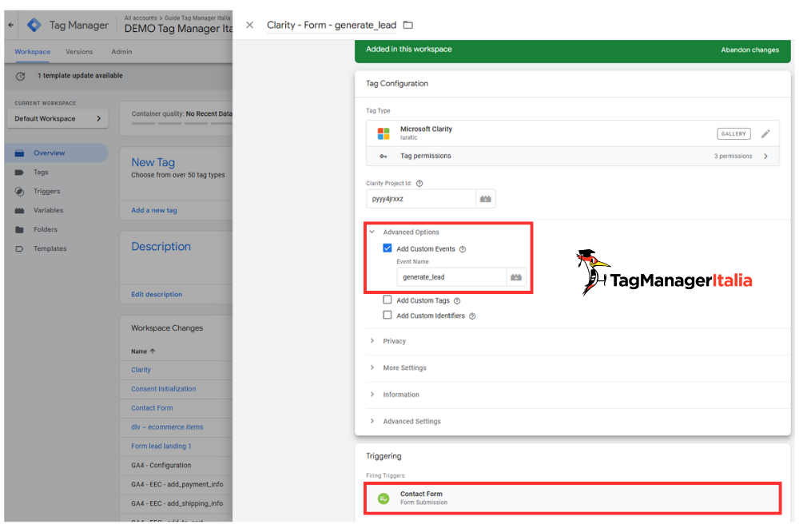
Task: Click the Add a new tag link
Action: pyautogui.click(x=154, y=210)
